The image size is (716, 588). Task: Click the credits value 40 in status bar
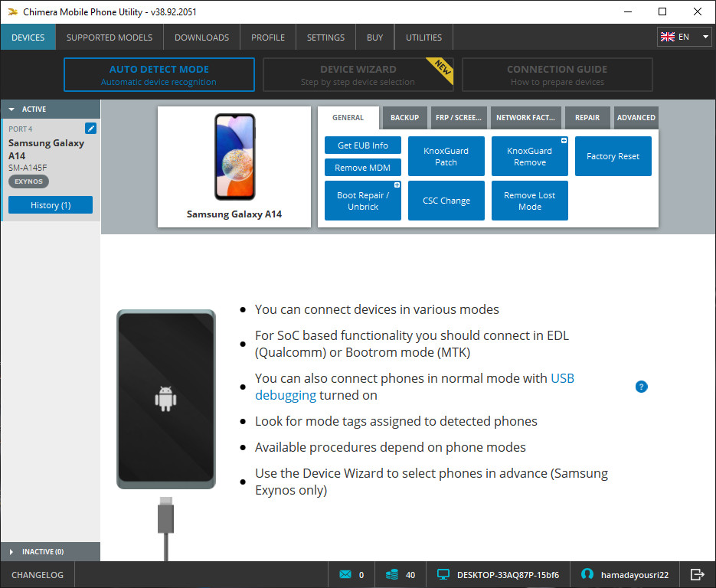[410, 575]
